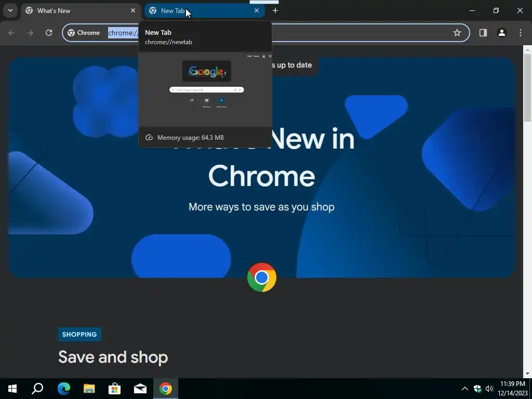Open the tab search dropdown arrow

[x=10, y=10]
